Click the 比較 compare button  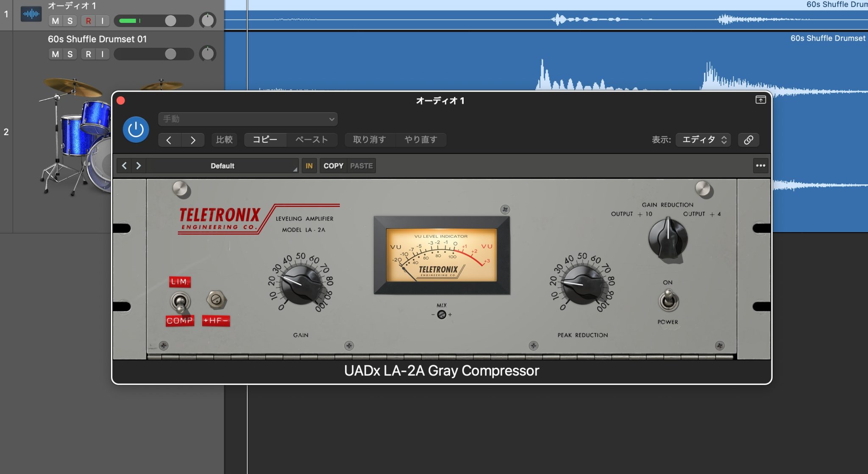tap(224, 140)
